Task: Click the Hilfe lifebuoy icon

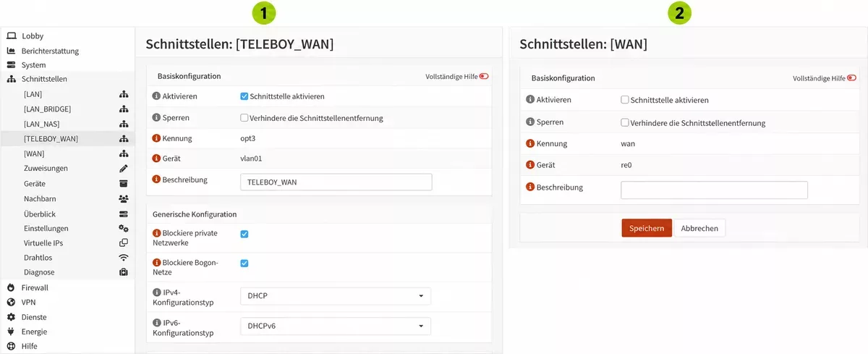Action: click(x=12, y=346)
